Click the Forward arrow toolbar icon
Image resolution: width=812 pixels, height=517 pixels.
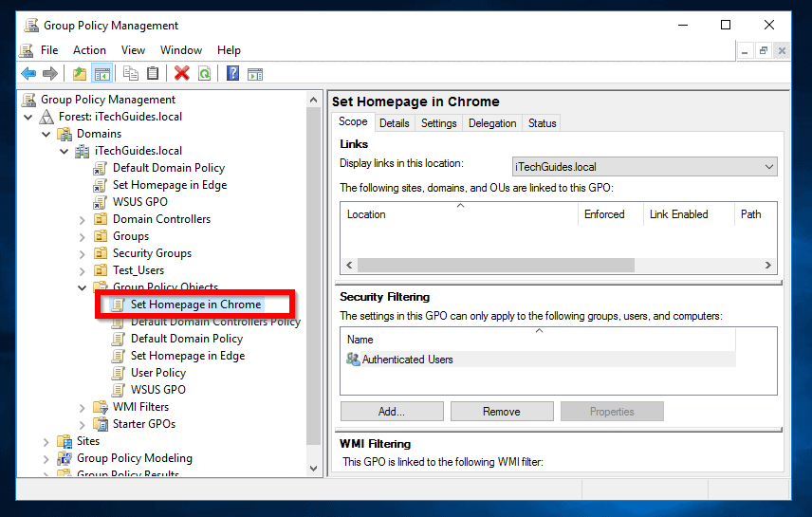[x=49, y=74]
